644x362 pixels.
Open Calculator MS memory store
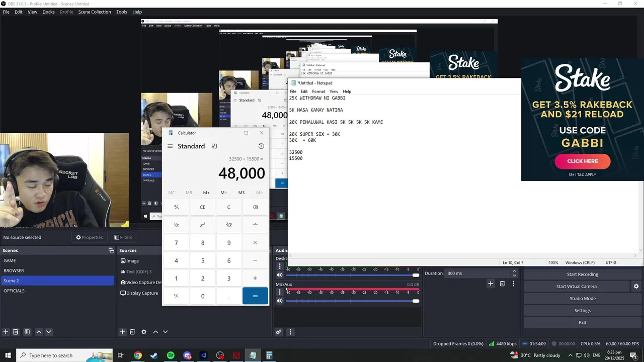coord(242,193)
